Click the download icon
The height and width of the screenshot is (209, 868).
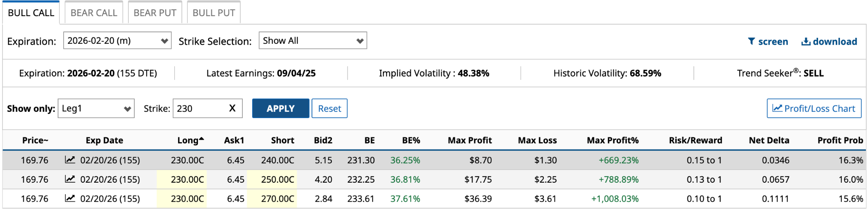click(806, 41)
